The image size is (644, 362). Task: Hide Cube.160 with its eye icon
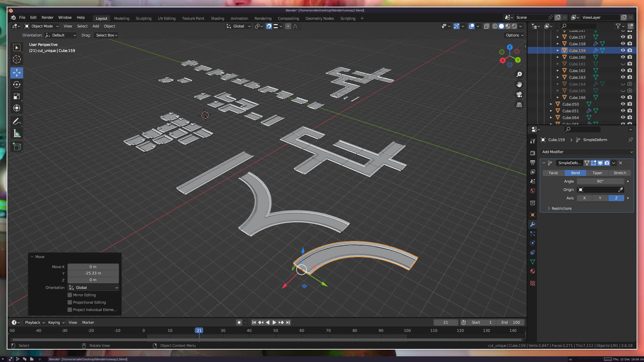(623, 57)
